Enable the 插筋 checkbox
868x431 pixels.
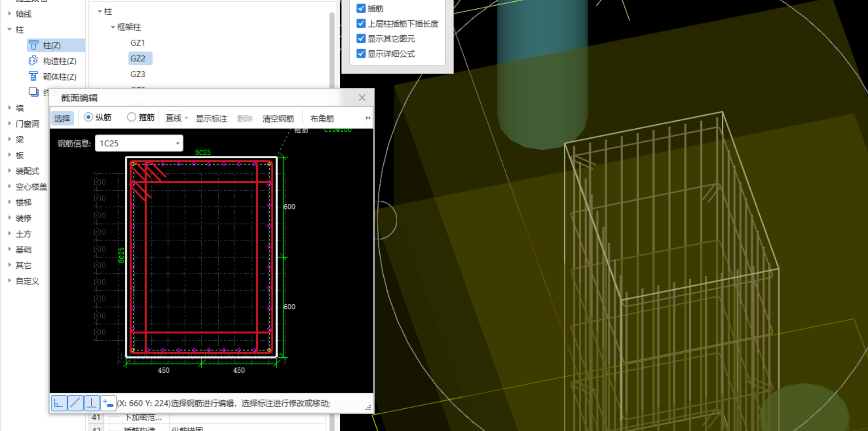tap(361, 8)
